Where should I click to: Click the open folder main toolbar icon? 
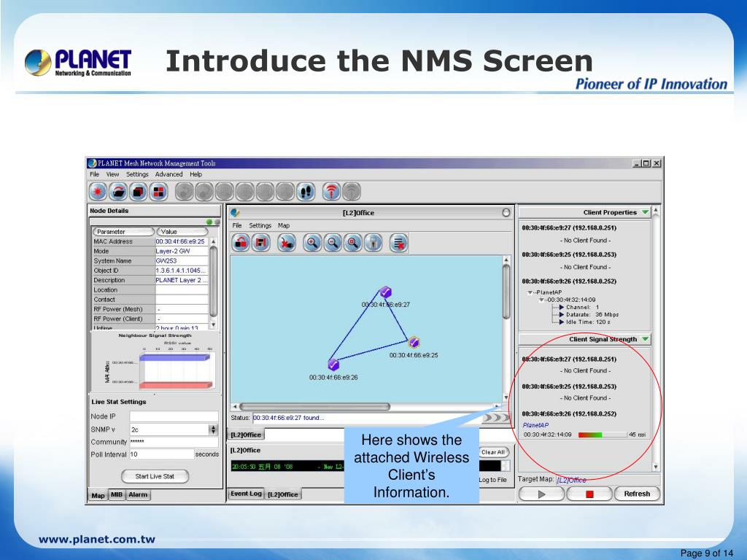tap(118, 192)
